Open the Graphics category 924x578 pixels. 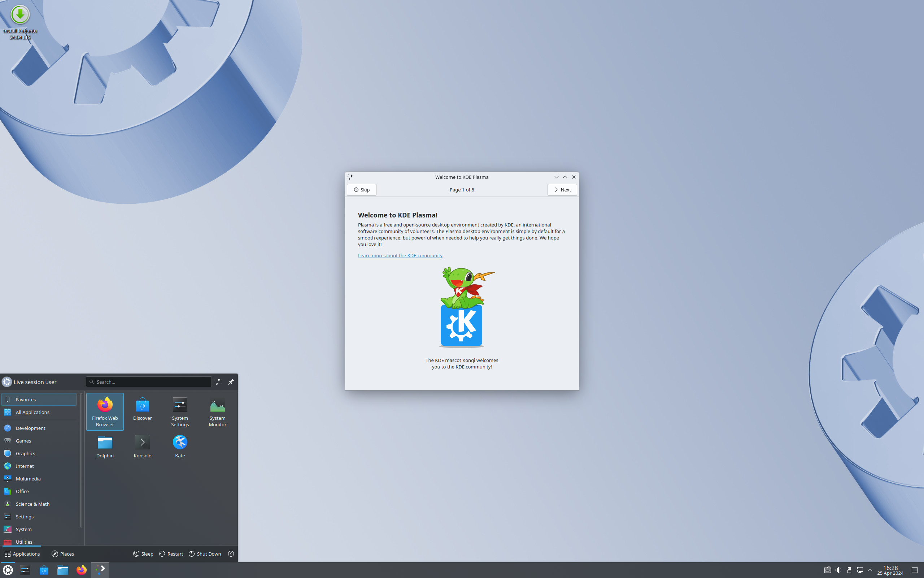click(39, 453)
